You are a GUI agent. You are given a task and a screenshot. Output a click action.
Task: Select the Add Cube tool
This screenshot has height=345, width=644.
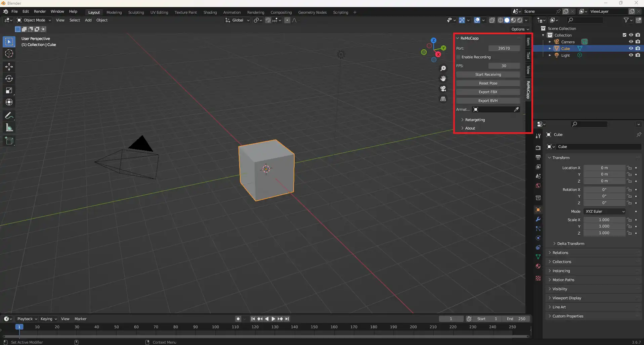(x=9, y=141)
